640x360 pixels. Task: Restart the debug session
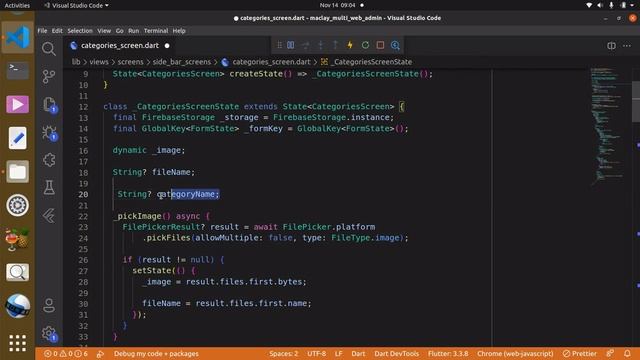click(365, 45)
